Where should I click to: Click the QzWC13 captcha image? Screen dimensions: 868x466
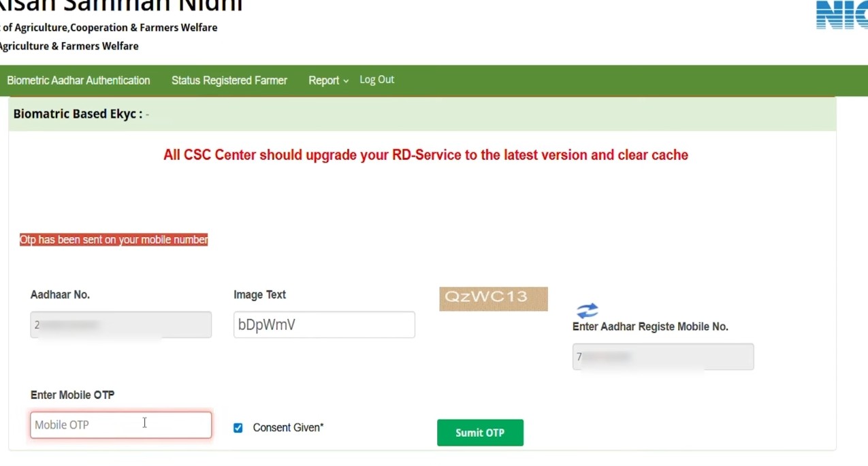[493, 299]
